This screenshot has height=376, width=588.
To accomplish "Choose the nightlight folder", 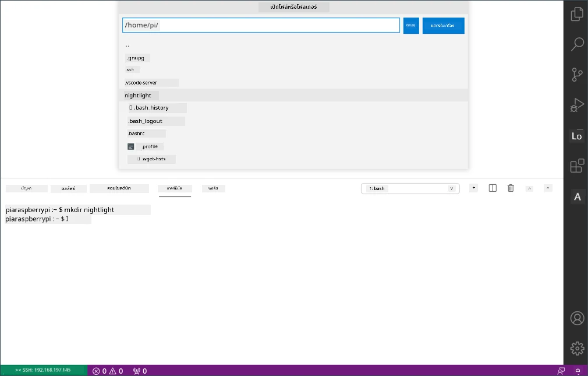I will point(293,96).
